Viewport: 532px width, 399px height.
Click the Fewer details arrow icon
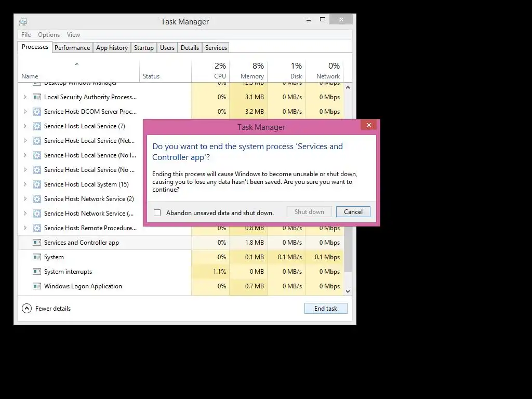pos(27,309)
